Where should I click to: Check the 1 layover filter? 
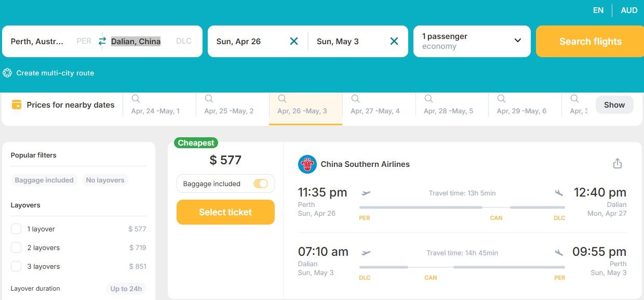pyautogui.click(x=16, y=229)
